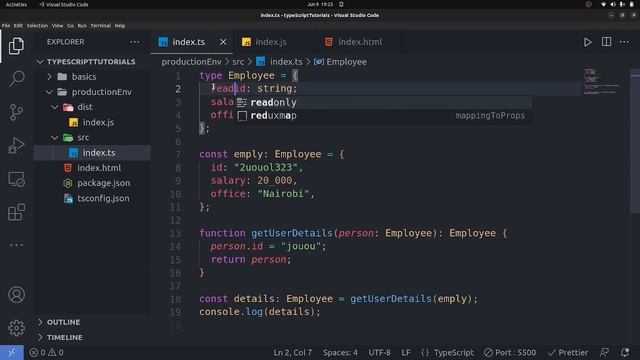Change Spaces: 4 indentation setting
This screenshot has height=360, width=640.
[340, 352]
